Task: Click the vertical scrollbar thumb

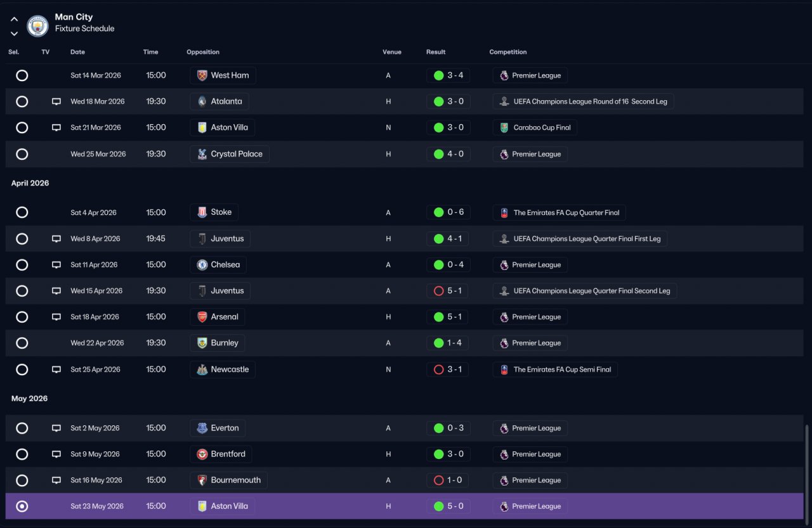Action: coord(807,472)
